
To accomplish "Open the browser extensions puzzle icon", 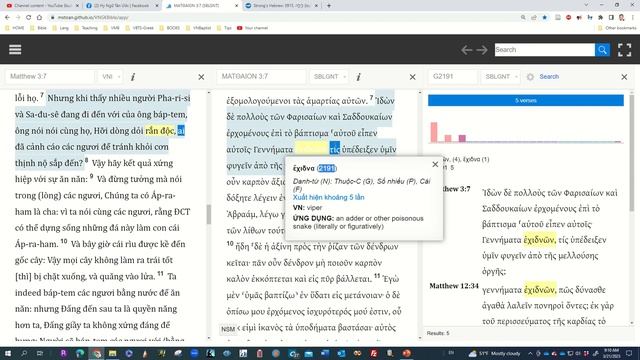I will click(x=600, y=18).
